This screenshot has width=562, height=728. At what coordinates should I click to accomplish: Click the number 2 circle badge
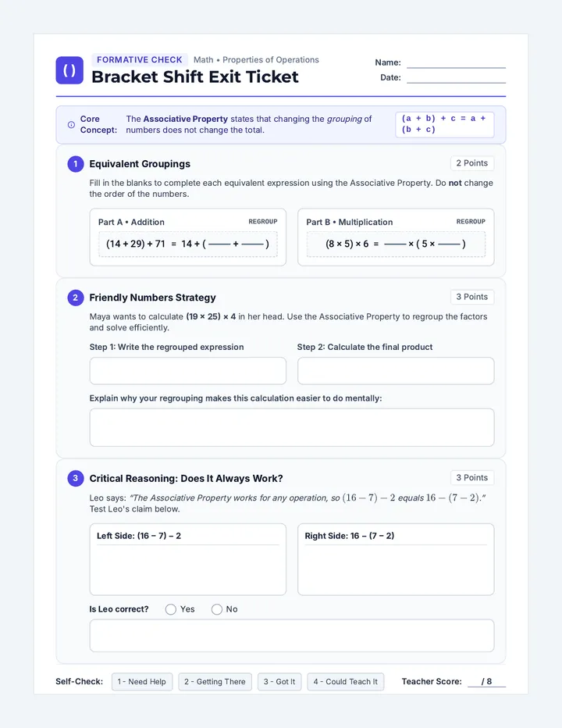(x=76, y=298)
